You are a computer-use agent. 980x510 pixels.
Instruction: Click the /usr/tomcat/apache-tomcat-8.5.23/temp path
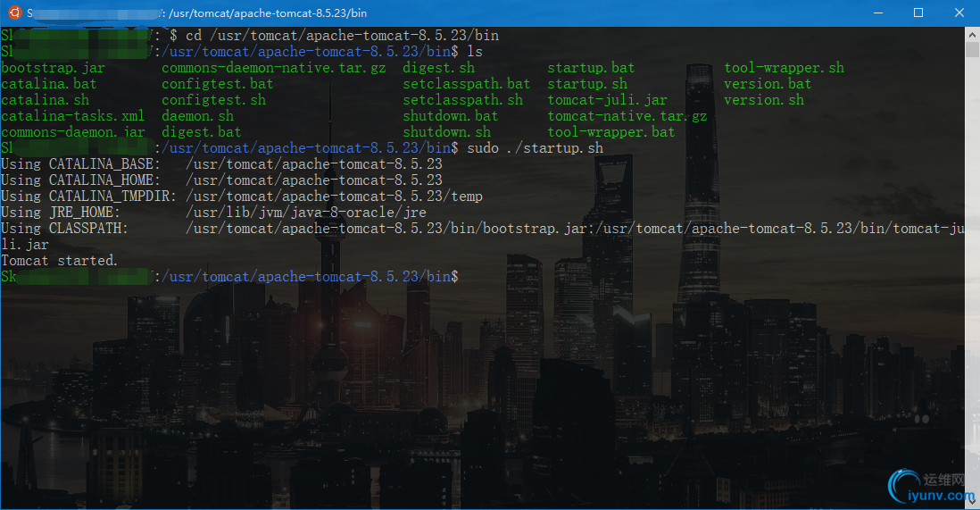point(335,196)
